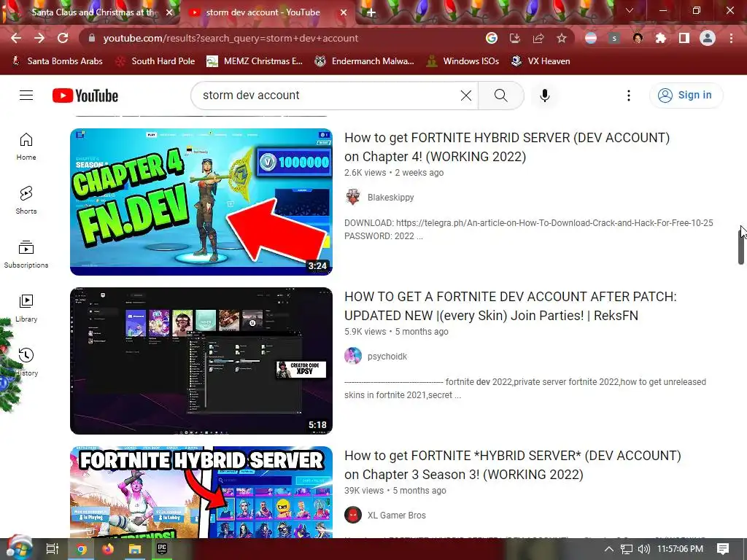Open XL Gamer Bros channel avatar
This screenshot has height=560, width=747.
(x=353, y=516)
